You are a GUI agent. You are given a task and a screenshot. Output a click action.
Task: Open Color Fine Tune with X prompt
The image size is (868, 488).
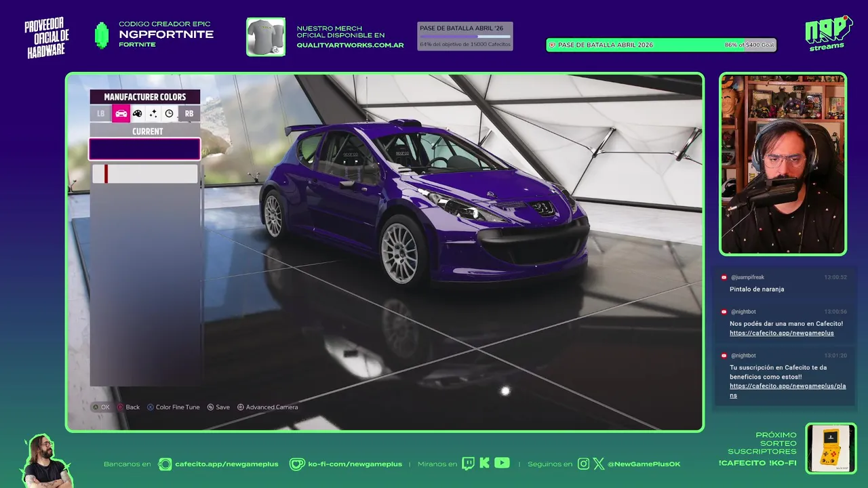point(174,407)
